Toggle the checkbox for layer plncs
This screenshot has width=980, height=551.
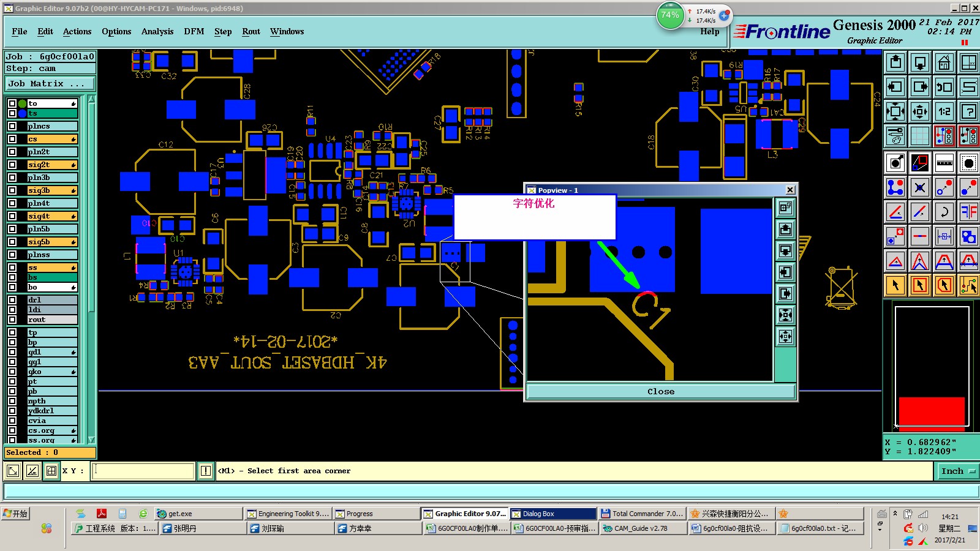click(x=12, y=126)
